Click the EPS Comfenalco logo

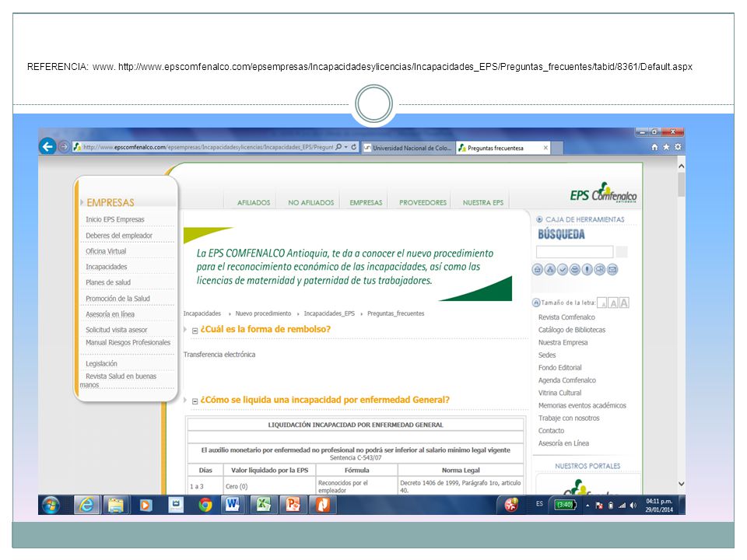coord(604,193)
